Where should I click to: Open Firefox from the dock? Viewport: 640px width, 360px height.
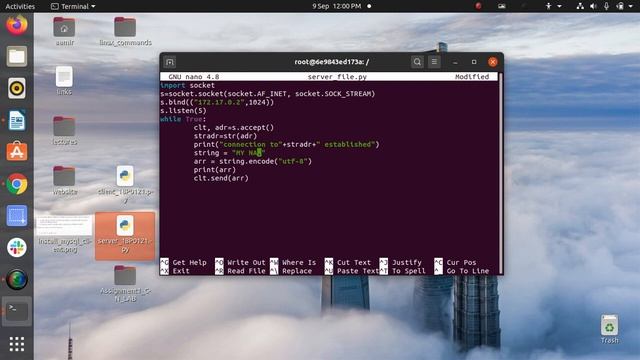[x=17, y=25]
